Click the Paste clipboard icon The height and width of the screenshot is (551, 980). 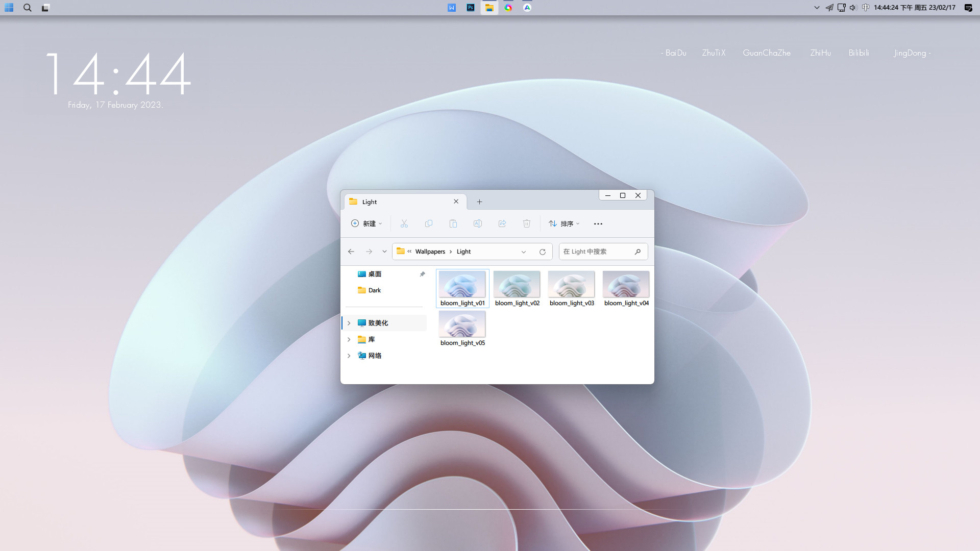453,223
